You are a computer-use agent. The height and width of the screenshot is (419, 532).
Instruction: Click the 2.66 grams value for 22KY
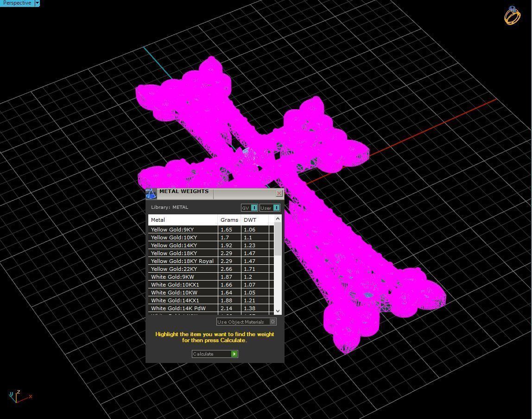coord(226,269)
